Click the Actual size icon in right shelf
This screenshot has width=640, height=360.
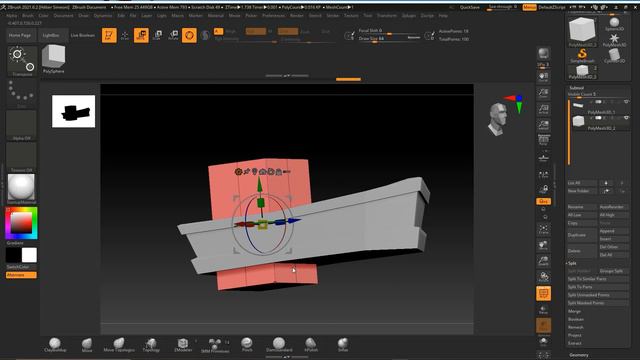click(x=543, y=109)
